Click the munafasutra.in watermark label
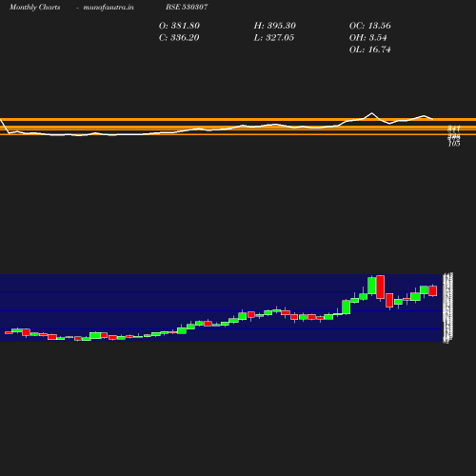 [x=109, y=7]
